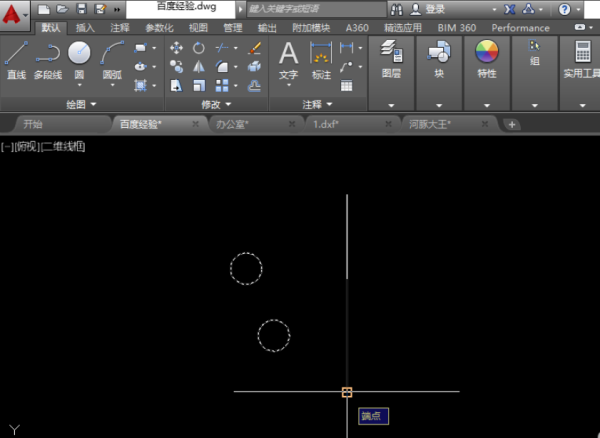Expand the 图层 panel arrow
This screenshot has height=438, width=600.
coord(391,106)
